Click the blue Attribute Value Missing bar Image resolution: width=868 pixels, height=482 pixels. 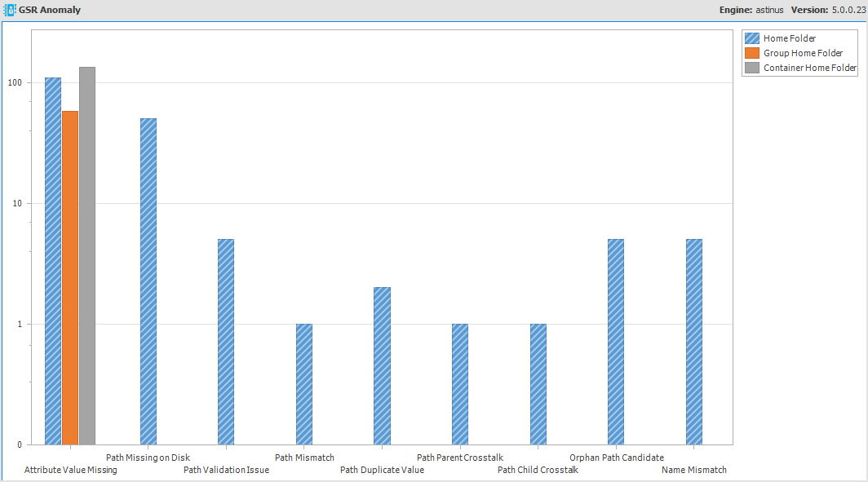53,261
